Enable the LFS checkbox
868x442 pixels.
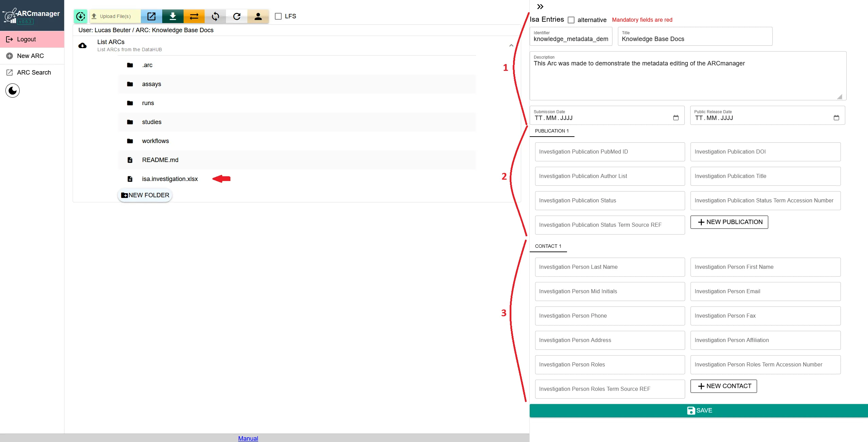coord(278,16)
